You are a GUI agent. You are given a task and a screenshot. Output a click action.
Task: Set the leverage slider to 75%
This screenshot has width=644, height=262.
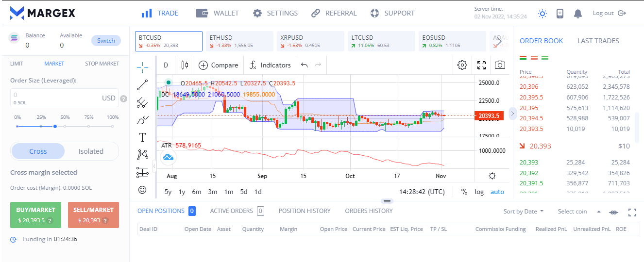point(89,126)
